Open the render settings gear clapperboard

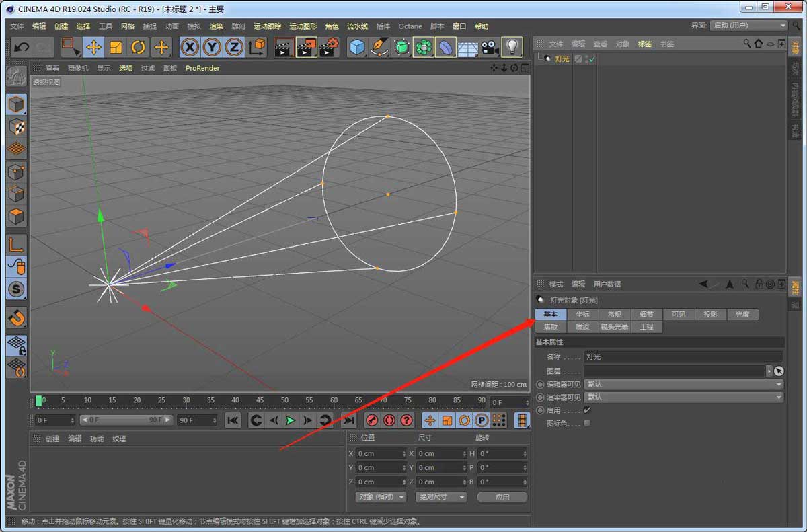point(329,47)
